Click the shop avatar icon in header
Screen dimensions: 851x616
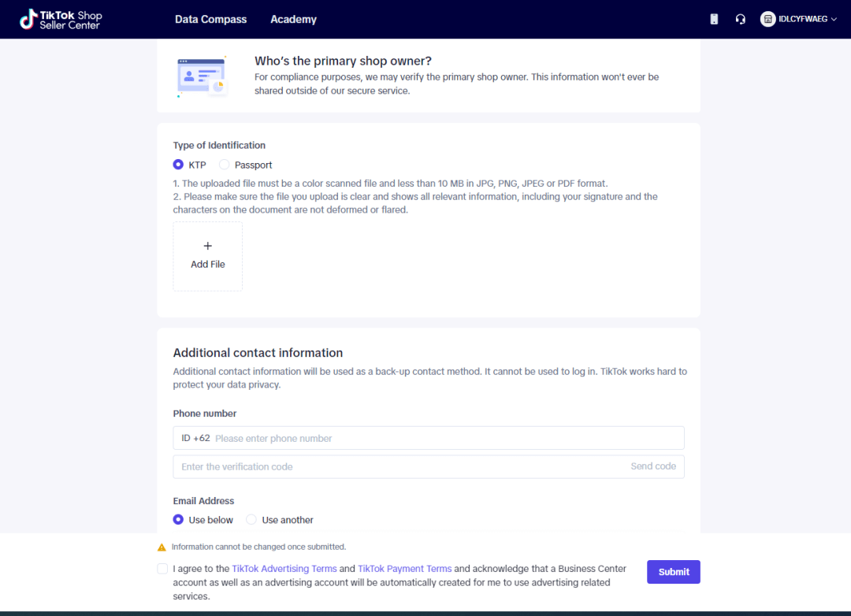point(767,20)
